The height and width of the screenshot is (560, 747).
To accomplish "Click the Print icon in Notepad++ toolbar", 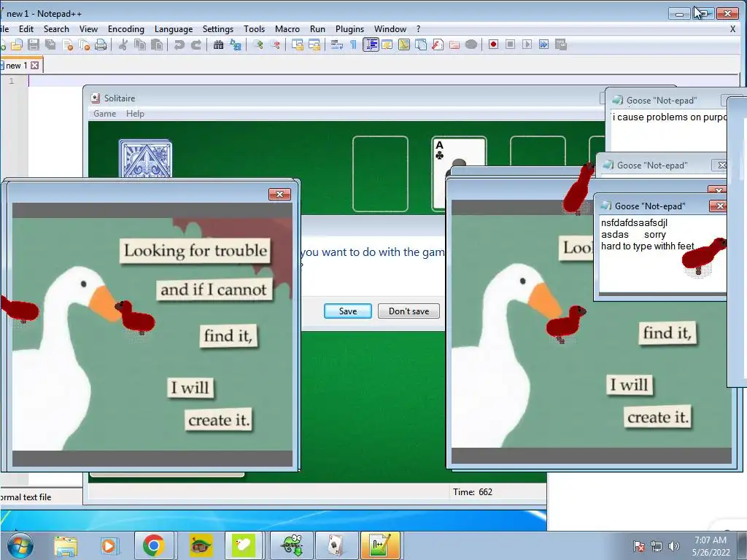I will pyautogui.click(x=101, y=44).
